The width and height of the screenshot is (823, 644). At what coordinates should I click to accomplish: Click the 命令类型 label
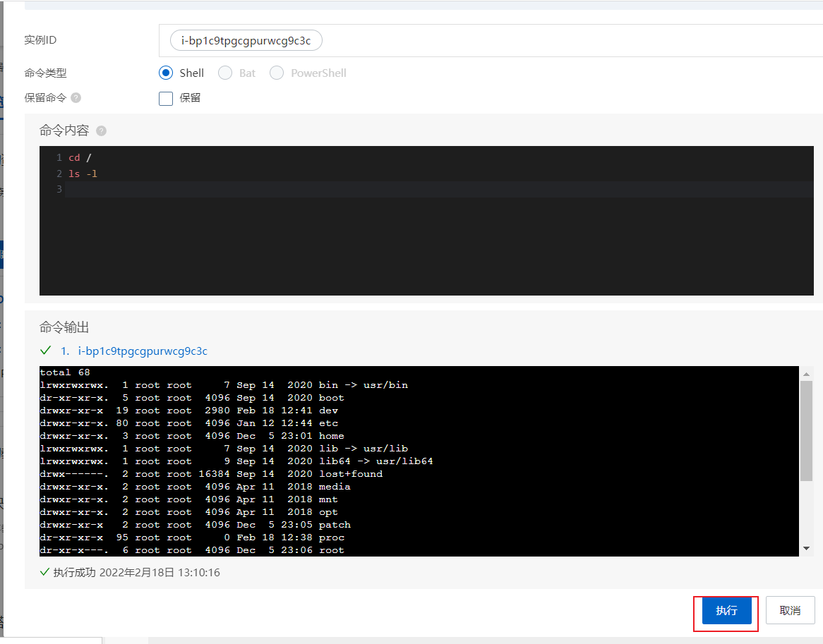46,73
